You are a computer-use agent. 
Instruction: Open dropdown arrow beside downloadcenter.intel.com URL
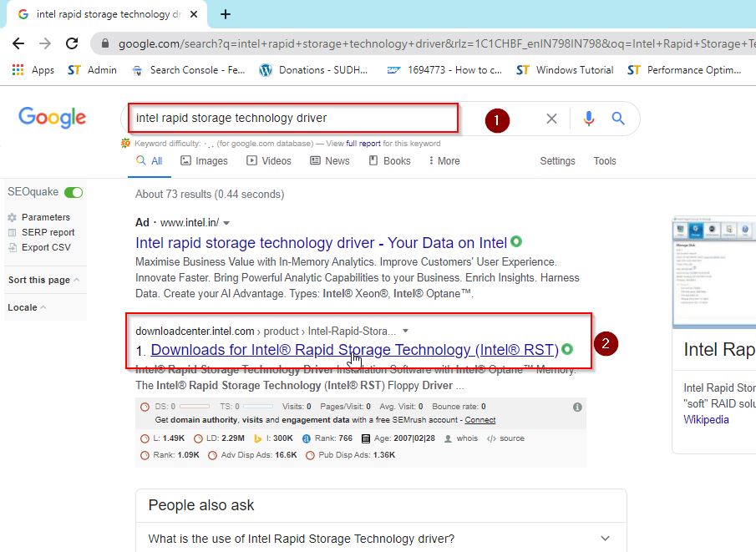(x=405, y=331)
